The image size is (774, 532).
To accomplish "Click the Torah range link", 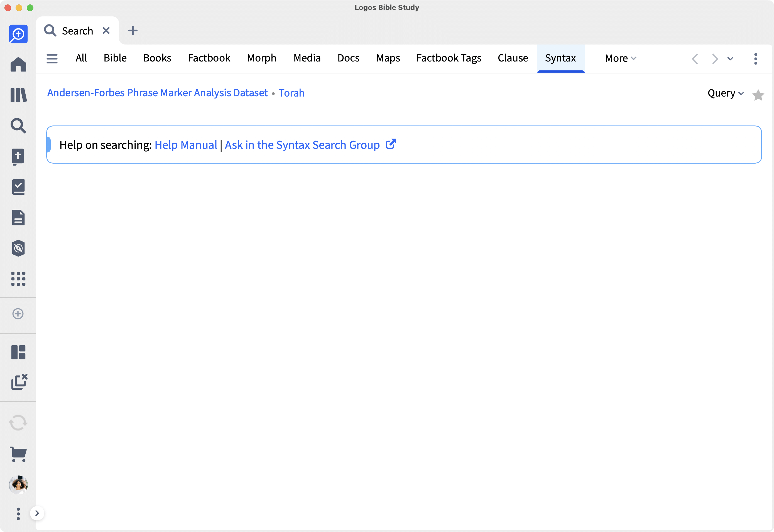I will click(291, 93).
